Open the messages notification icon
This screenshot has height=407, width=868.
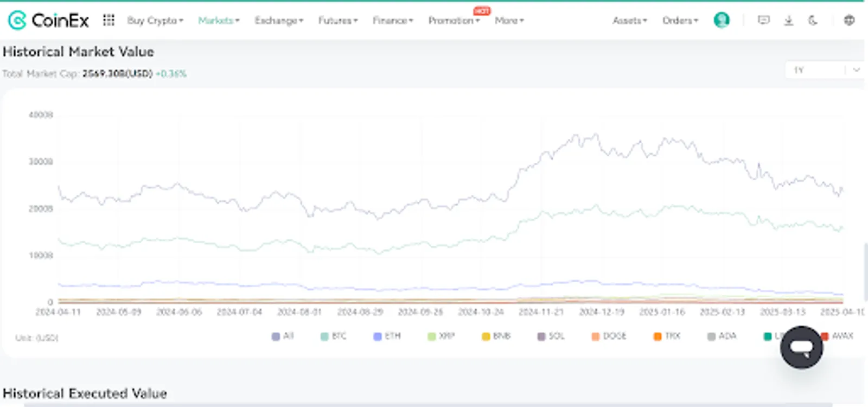763,20
